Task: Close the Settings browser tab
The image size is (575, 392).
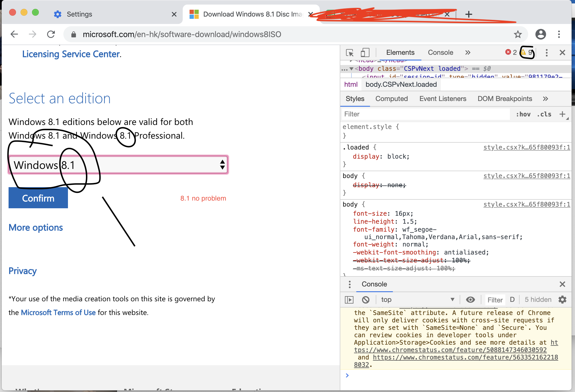Action: pyautogui.click(x=174, y=14)
